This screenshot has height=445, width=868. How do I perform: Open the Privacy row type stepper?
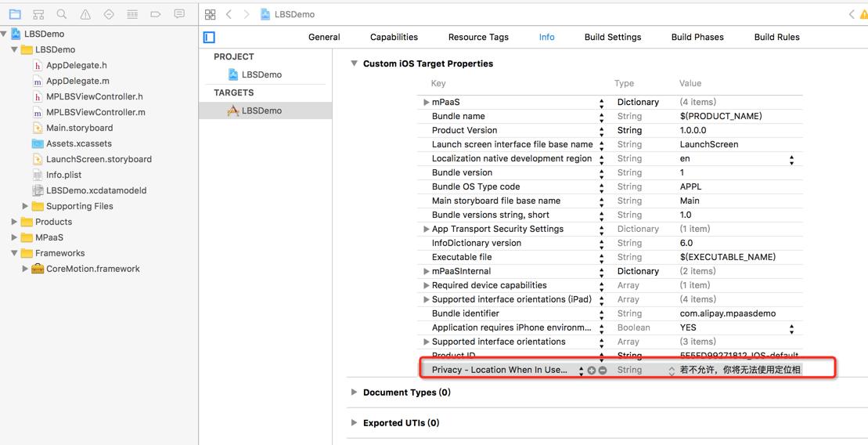(672, 371)
